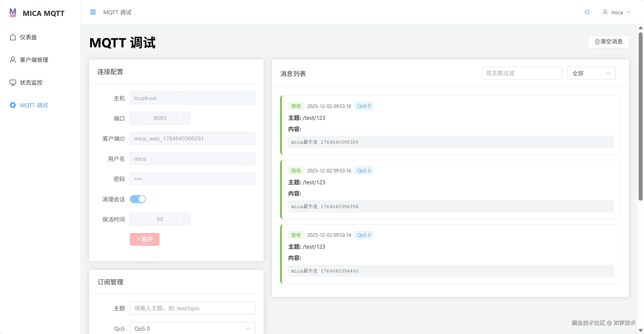Click the page vertical scrollbar thumb

[640, 116]
